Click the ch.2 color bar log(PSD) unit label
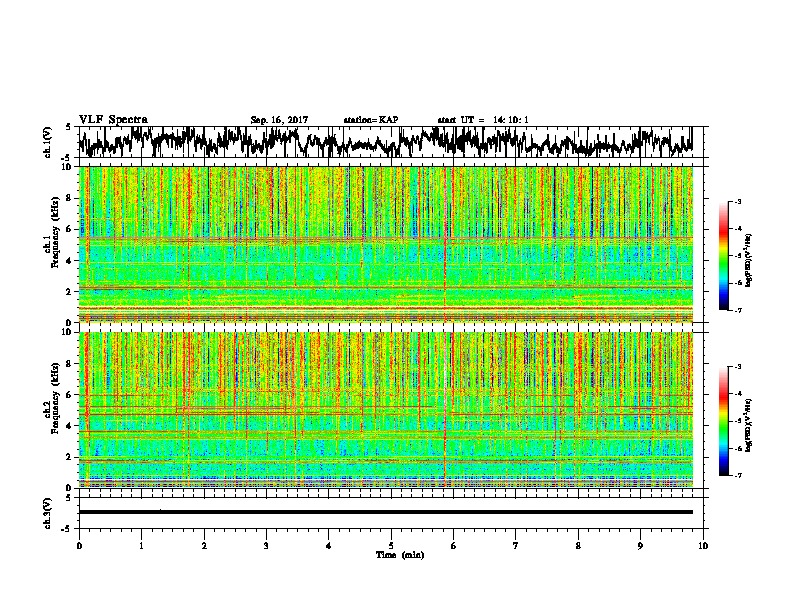 tap(749, 425)
